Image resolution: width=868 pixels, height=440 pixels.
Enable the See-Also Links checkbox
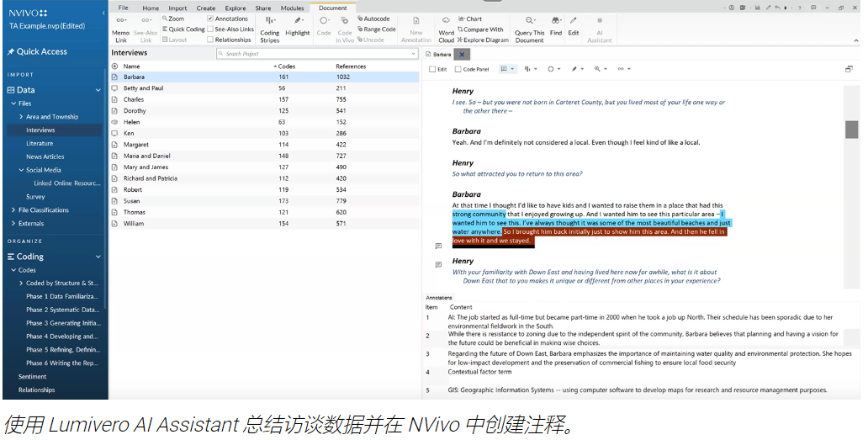(x=210, y=29)
